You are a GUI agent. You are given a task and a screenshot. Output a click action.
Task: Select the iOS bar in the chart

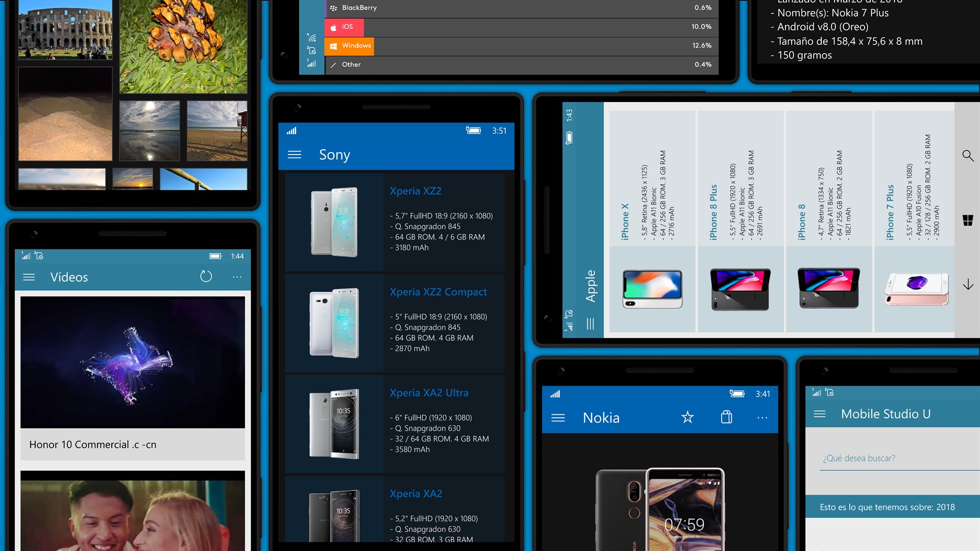344,27
